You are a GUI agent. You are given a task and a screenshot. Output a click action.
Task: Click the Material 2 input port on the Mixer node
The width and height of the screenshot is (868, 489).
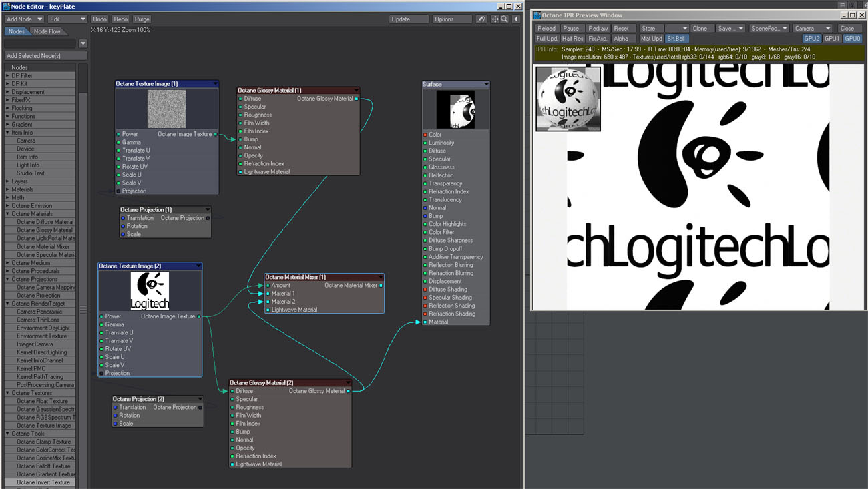point(268,302)
